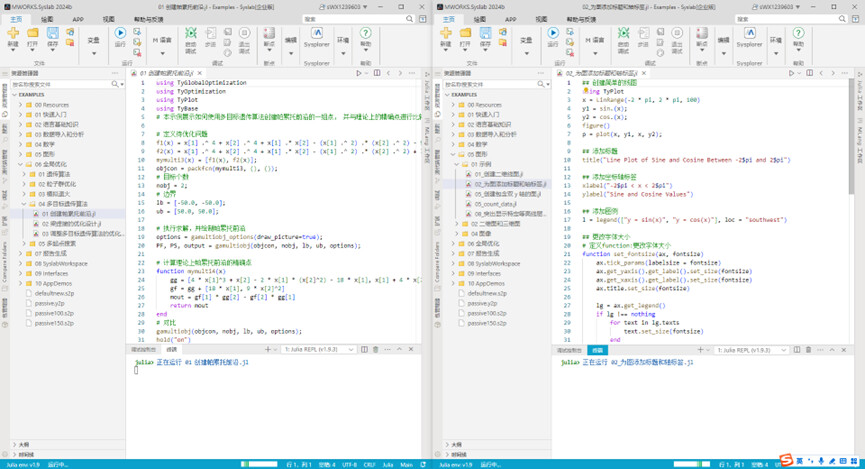The image size is (865, 469).
Task: Click the 帮助 question mark icon in left window
Action: coord(365,34)
